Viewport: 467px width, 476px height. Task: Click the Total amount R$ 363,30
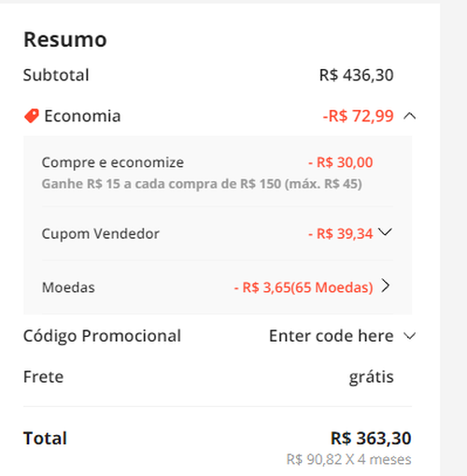click(371, 438)
